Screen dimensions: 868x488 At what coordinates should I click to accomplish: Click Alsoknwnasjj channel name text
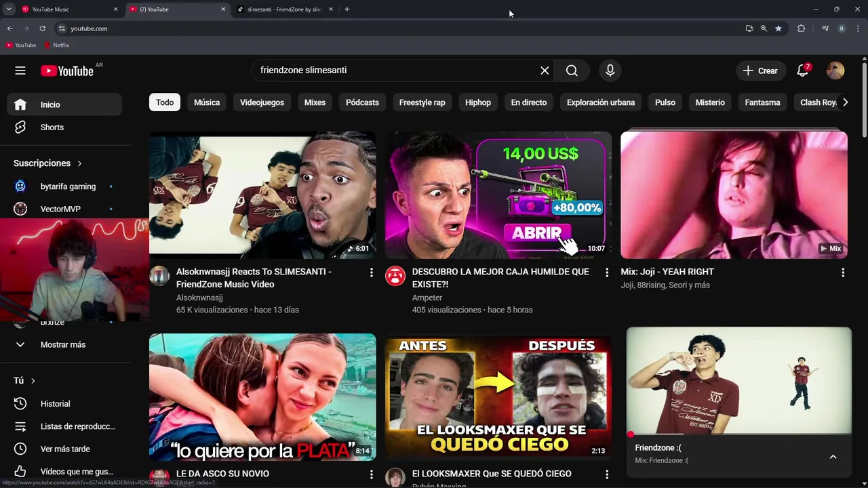click(199, 298)
